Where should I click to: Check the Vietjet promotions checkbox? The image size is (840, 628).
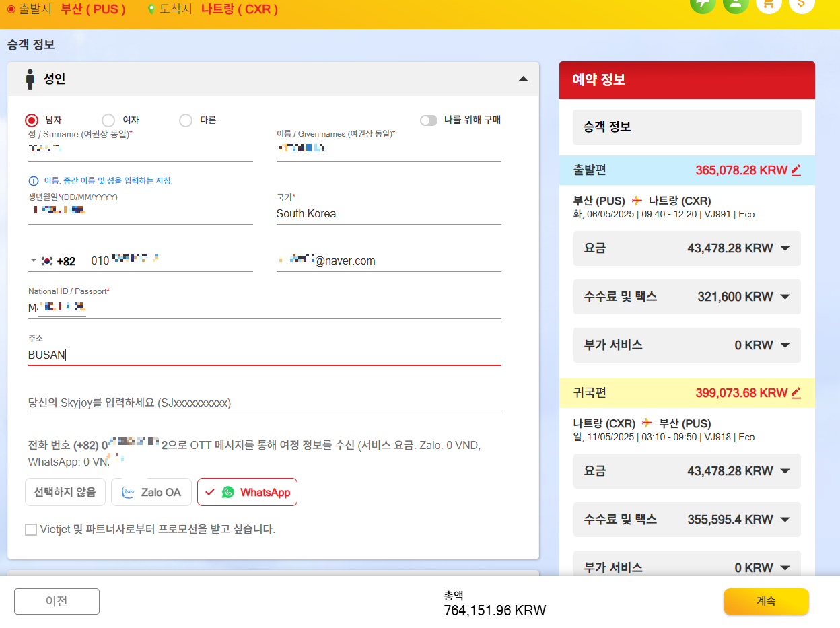[31, 530]
